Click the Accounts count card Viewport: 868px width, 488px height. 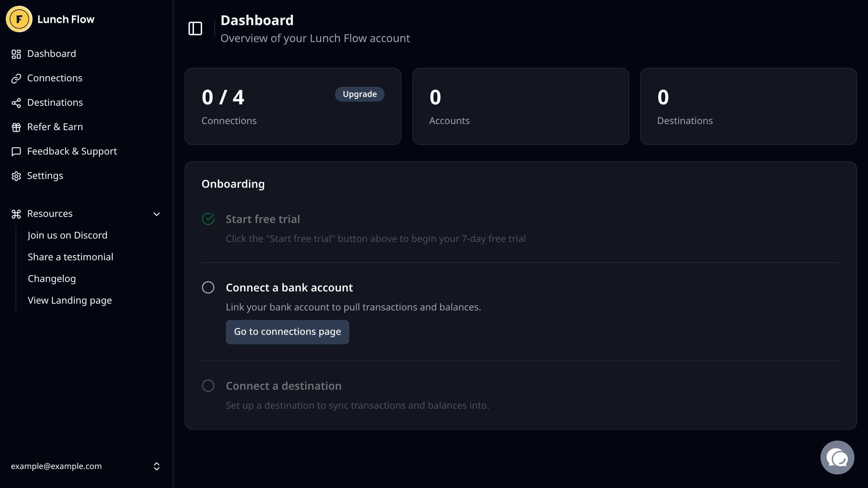[x=520, y=106]
